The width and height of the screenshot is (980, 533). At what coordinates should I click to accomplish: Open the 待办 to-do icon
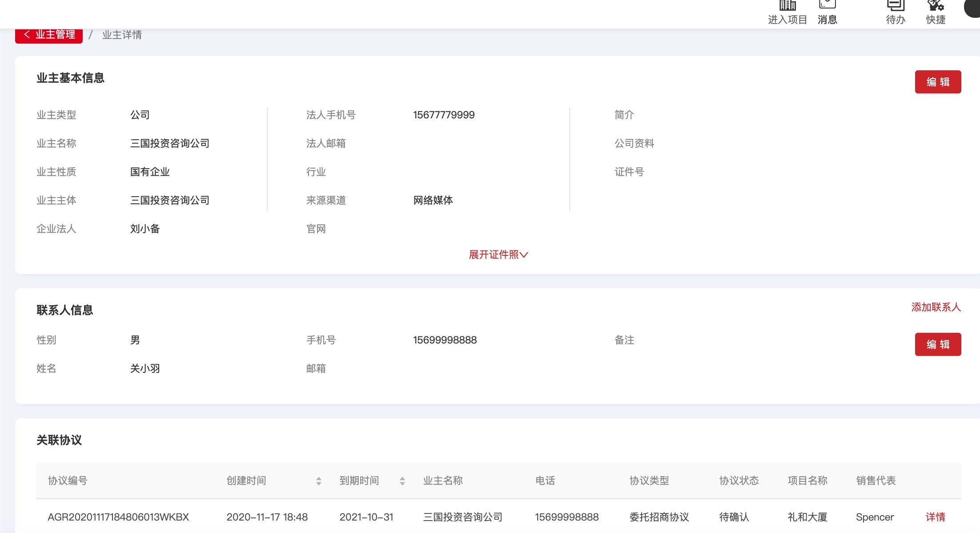point(896,6)
